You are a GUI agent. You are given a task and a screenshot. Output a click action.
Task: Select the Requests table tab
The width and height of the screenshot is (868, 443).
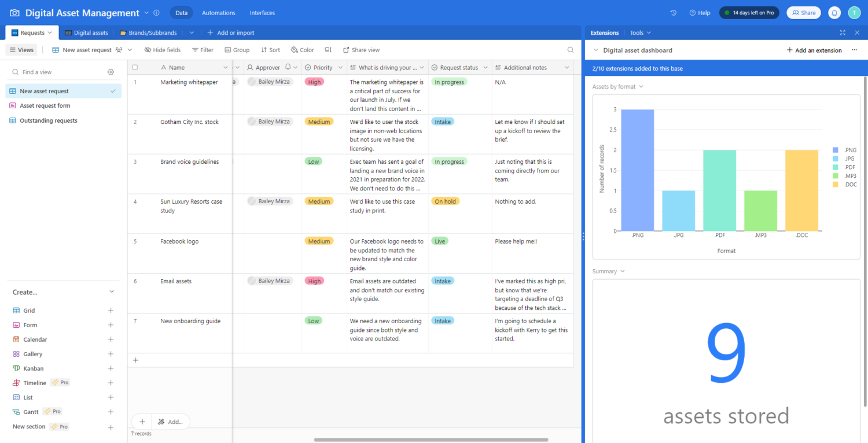tap(32, 33)
